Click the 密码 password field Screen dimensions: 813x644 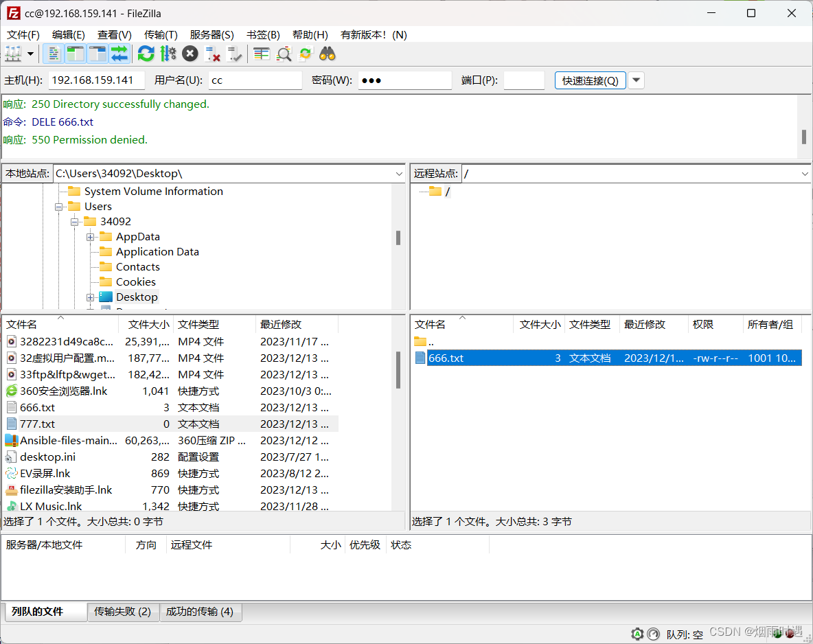[x=404, y=80]
